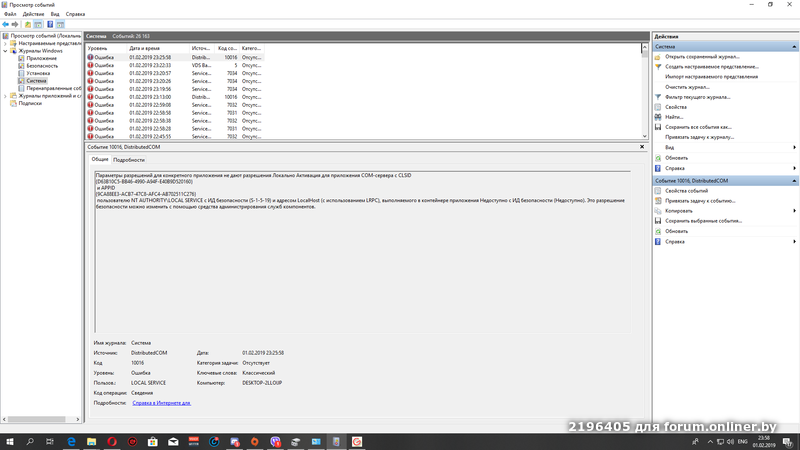Click Привязать задачу к журналу
The height and width of the screenshot is (450, 800).
699,137
